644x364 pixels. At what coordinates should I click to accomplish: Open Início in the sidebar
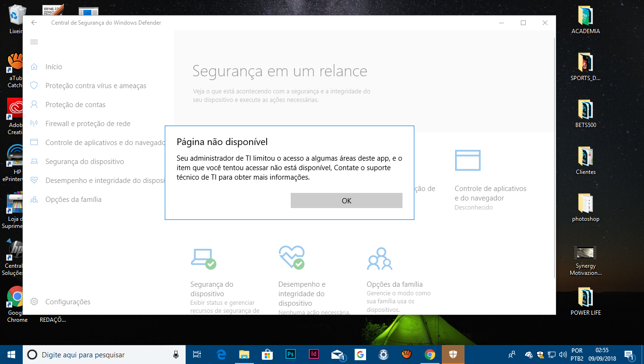(x=54, y=67)
